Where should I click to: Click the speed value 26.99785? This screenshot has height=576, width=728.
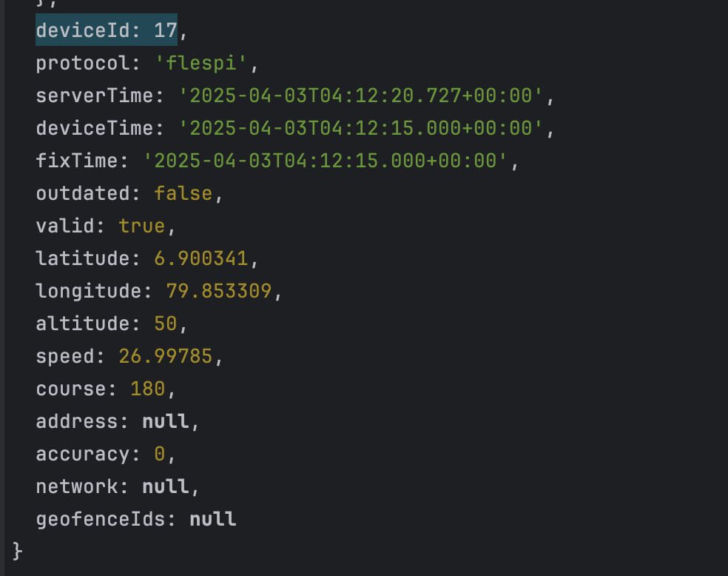click(166, 356)
